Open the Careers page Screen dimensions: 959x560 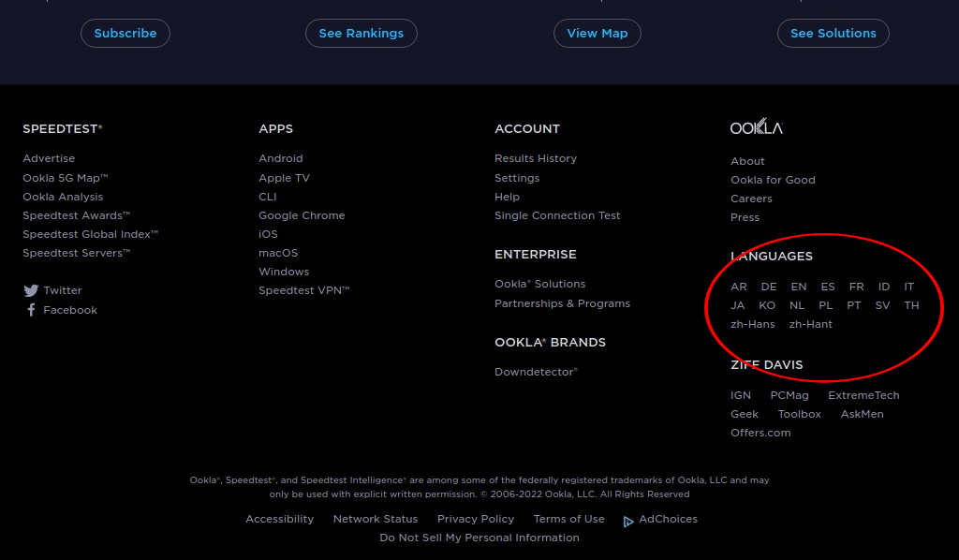(x=751, y=199)
